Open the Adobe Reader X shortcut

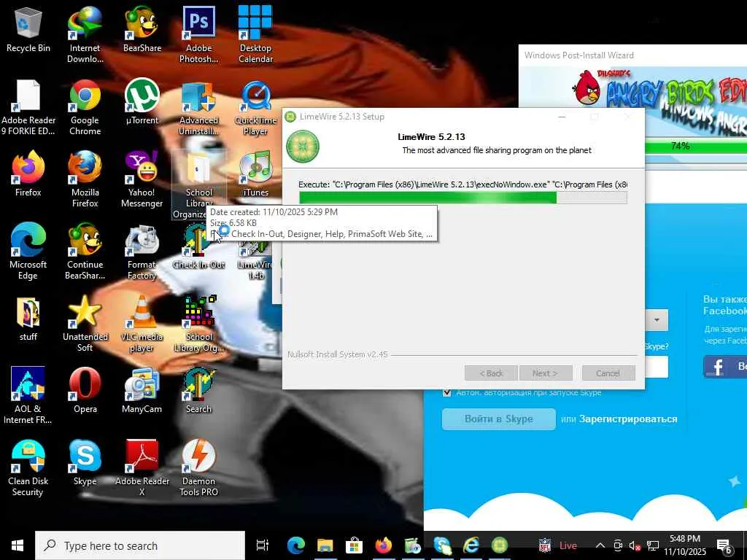click(x=142, y=467)
